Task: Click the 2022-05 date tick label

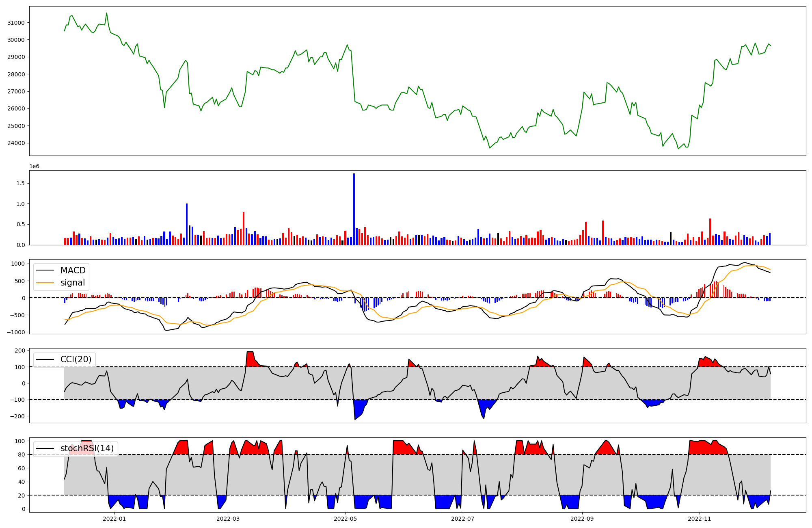Action: pos(346,519)
